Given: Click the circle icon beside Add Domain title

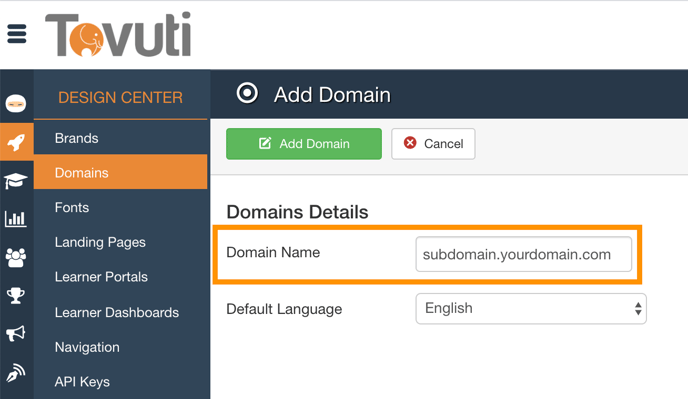Looking at the screenshot, I should tap(247, 93).
